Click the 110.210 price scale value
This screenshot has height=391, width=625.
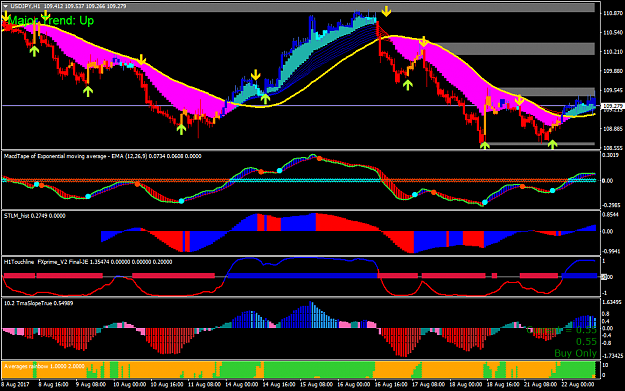[613, 51]
